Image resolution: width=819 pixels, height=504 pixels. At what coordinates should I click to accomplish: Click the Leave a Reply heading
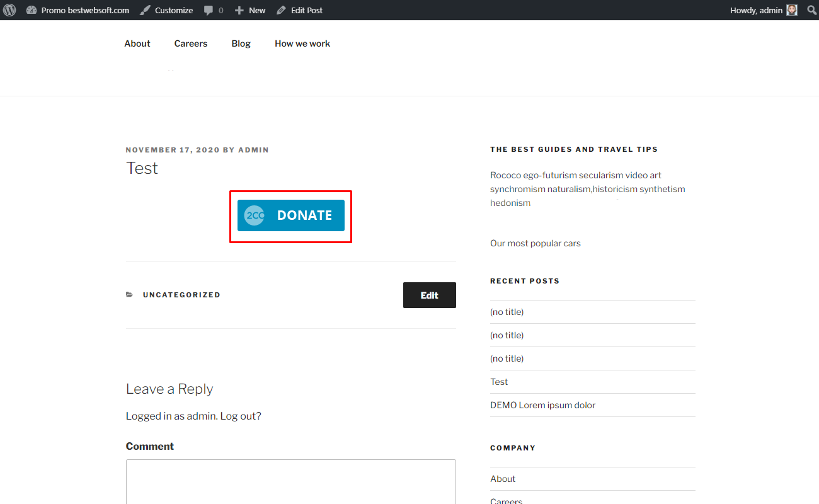[169, 389]
